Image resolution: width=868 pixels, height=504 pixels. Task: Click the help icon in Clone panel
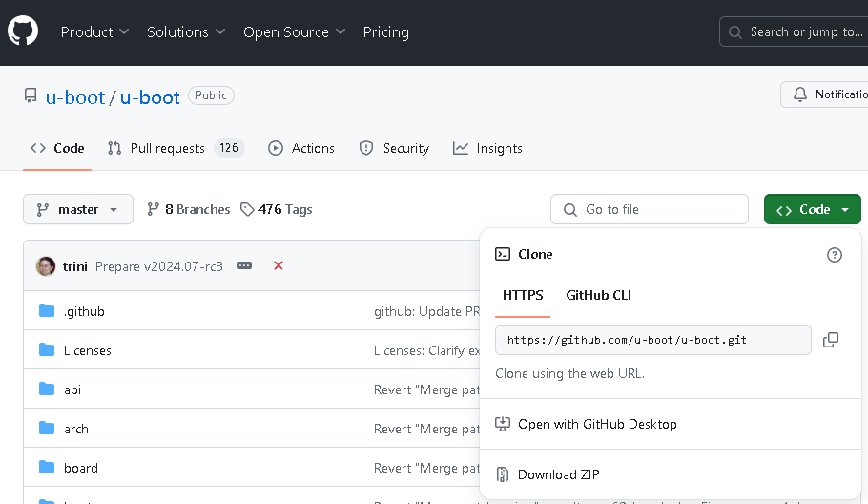[835, 255]
